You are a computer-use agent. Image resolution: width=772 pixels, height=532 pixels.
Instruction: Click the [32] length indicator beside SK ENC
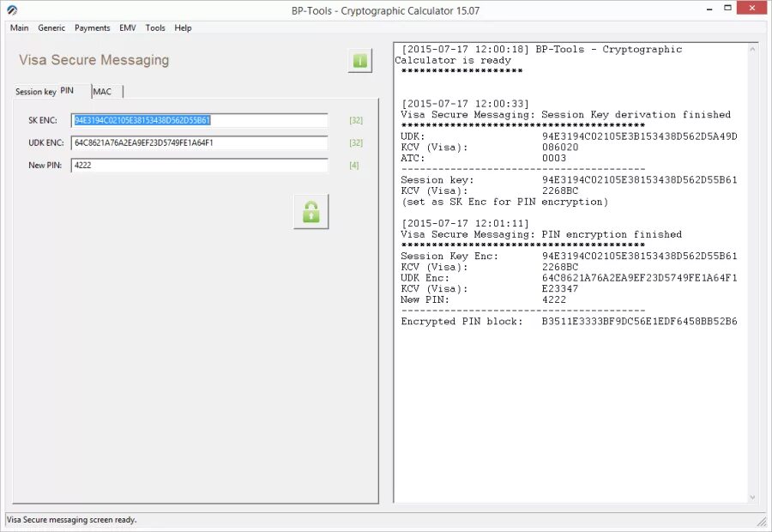(x=356, y=120)
